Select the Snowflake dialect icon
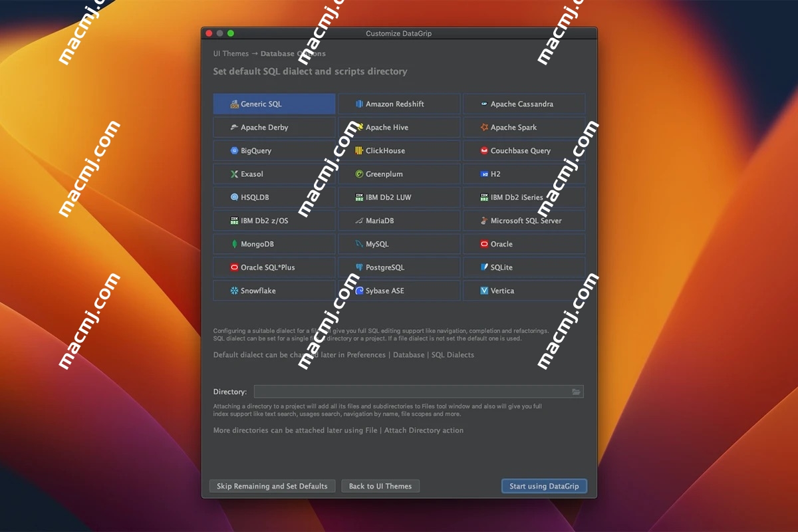 [x=233, y=290]
